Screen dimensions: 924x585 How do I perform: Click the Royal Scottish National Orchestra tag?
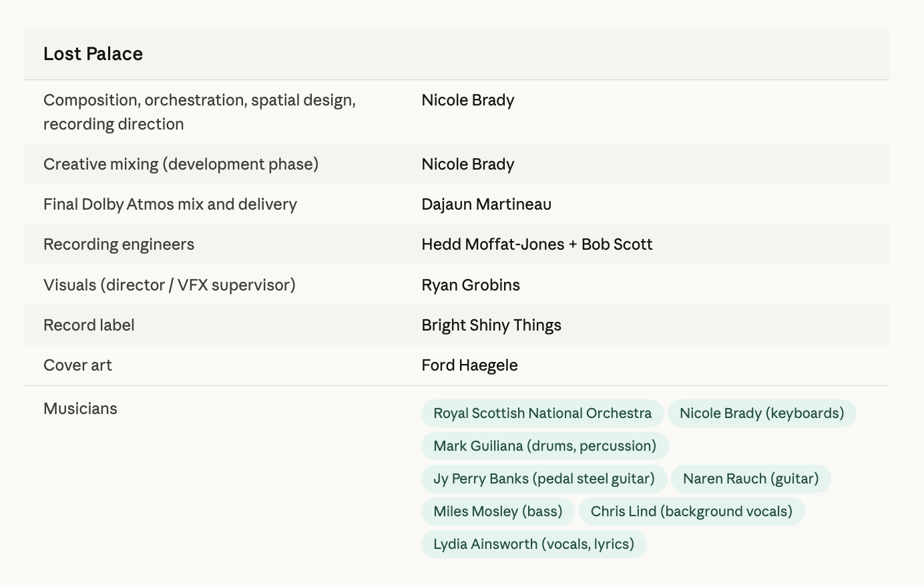[x=542, y=413]
